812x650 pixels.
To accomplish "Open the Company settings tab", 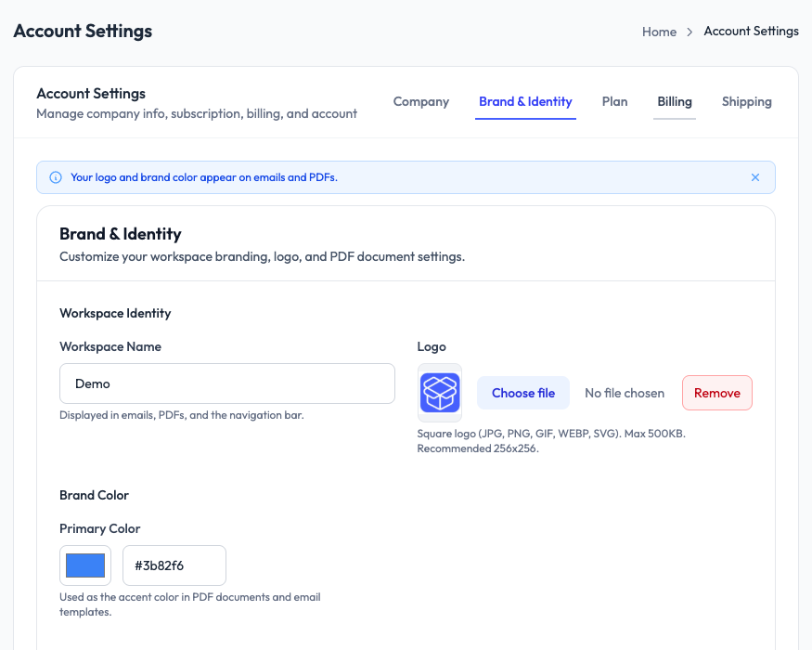I will tap(421, 102).
